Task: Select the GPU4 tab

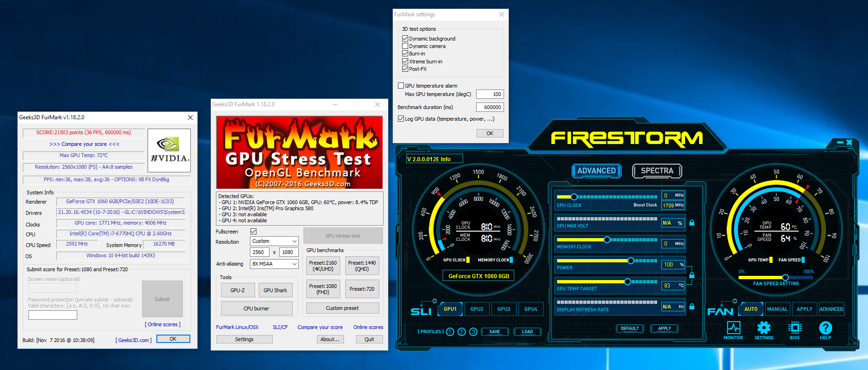Action: 531,309
